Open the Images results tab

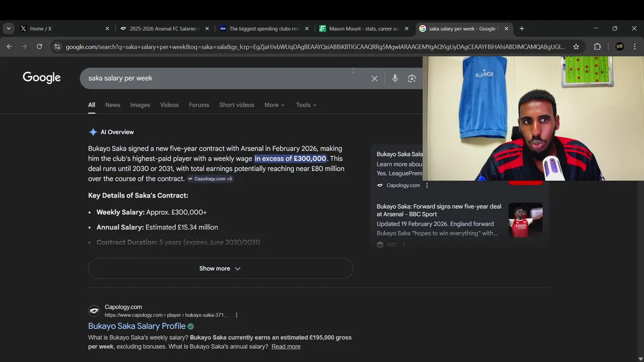coord(140,105)
